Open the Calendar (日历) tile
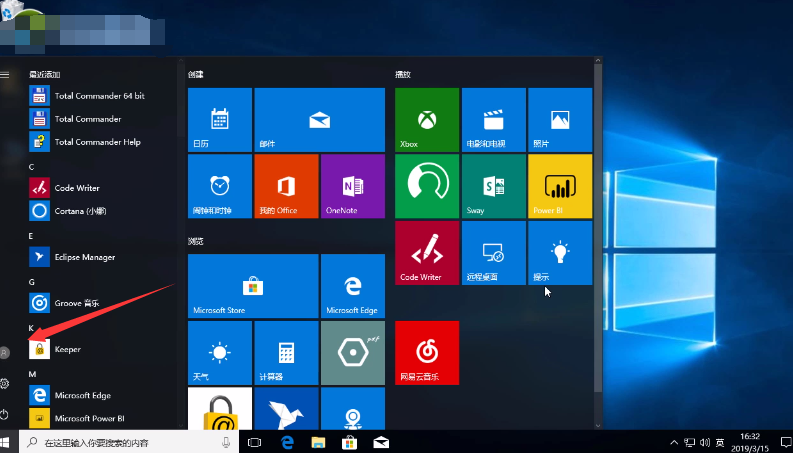This screenshot has width=793, height=453. (x=219, y=120)
